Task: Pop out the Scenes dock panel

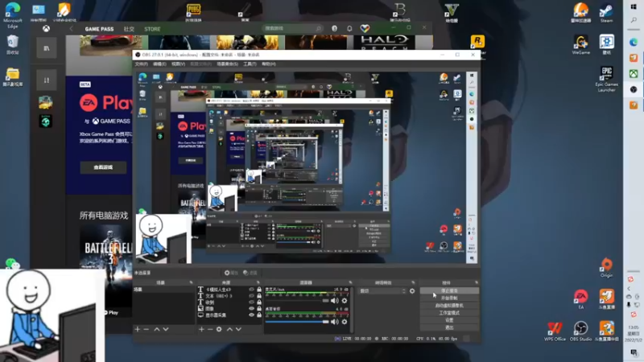Action: click(x=191, y=282)
